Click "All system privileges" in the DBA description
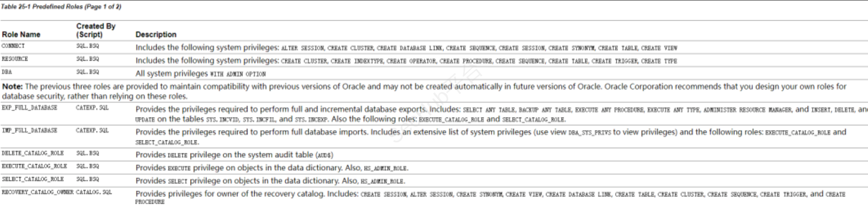 coord(172,74)
